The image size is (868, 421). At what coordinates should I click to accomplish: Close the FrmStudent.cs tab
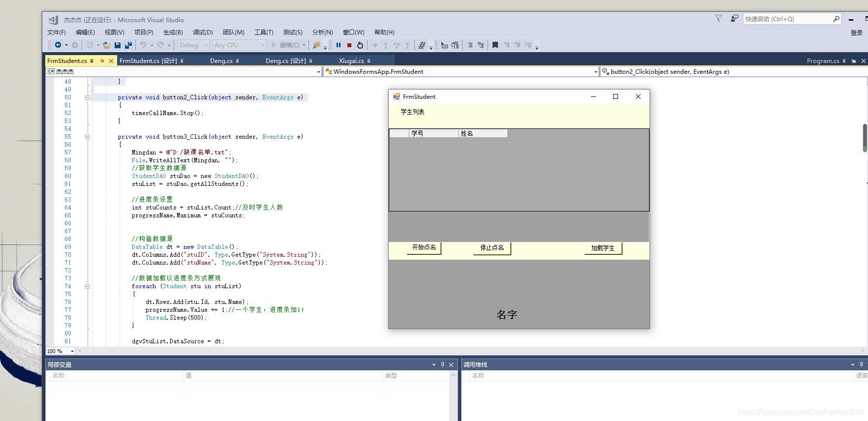111,61
